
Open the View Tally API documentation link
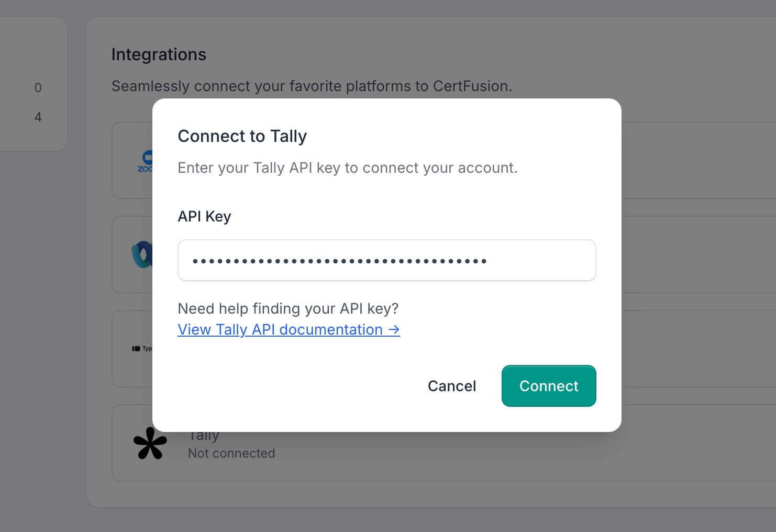(280, 330)
